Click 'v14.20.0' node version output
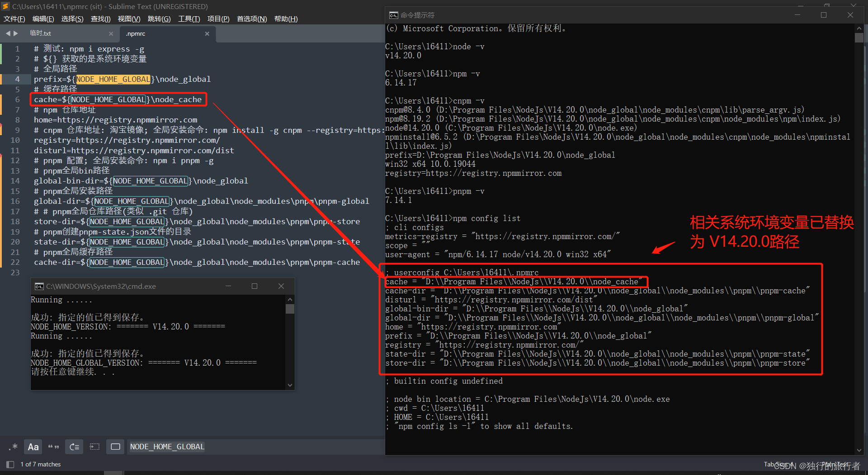 pyautogui.click(x=403, y=56)
